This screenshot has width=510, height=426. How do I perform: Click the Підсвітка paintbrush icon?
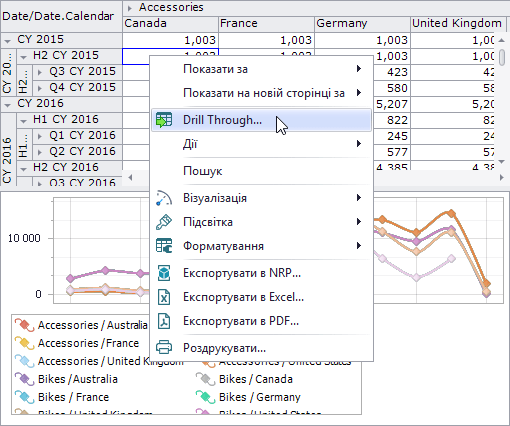(164, 222)
